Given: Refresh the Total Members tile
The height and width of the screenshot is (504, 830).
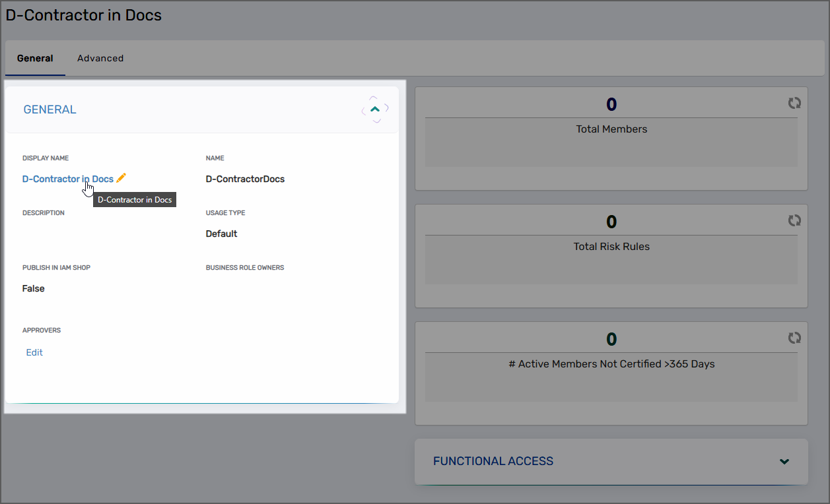Looking at the screenshot, I should click(x=794, y=103).
